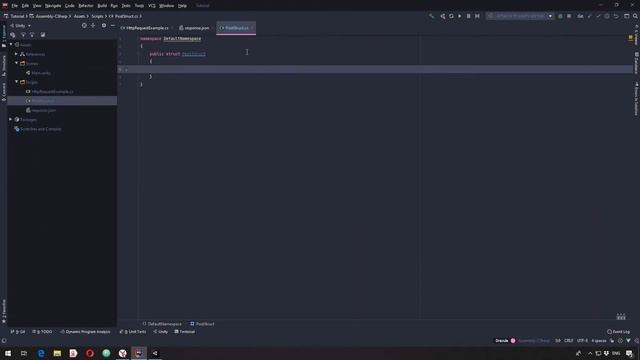Collapse the Scenes folder

pos(16,63)
